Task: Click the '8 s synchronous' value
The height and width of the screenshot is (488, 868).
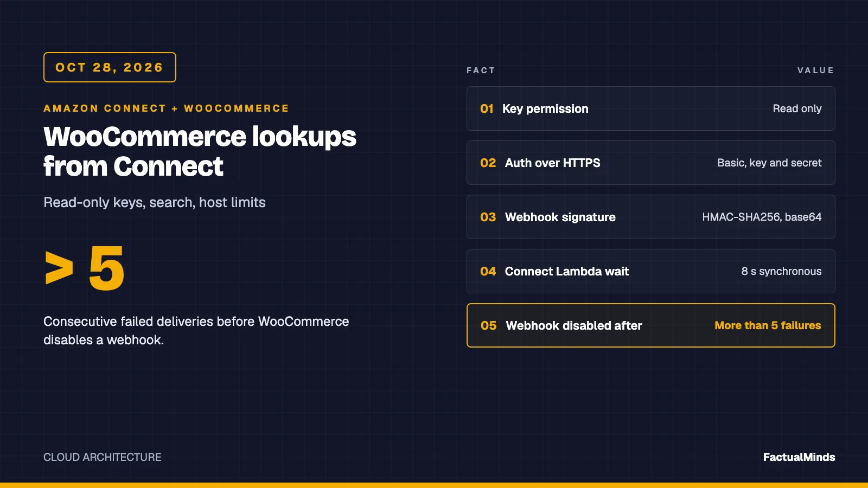Action: (x=781, y=271)
